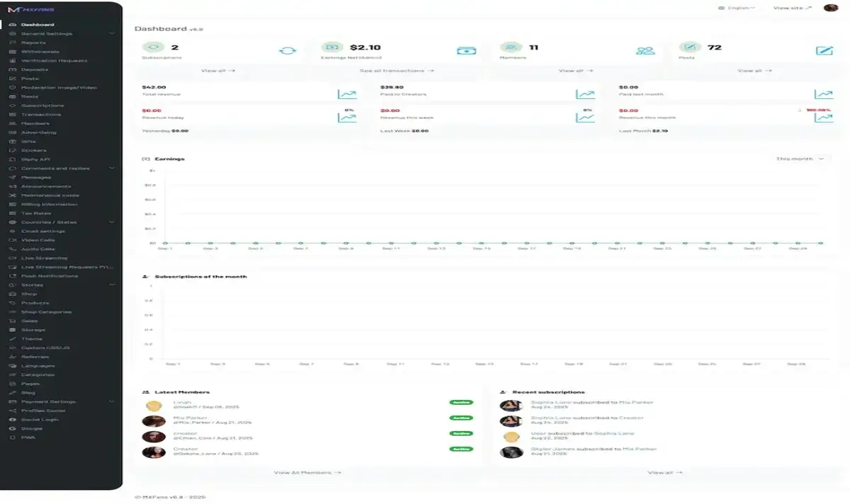
Task: Open Reports from the sidebar flag icon
Action: point(13,42)
